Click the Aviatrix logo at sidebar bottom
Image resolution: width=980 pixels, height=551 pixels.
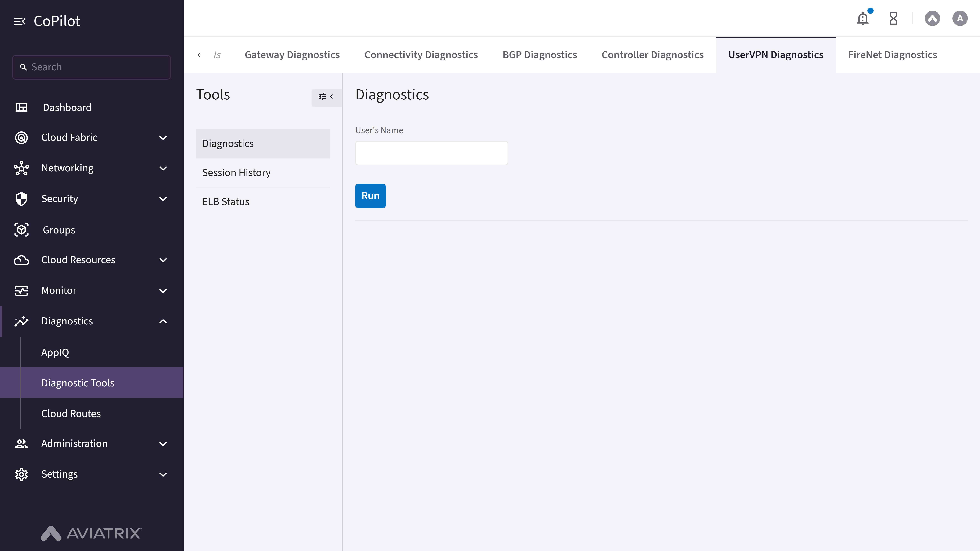coord(91,533)
